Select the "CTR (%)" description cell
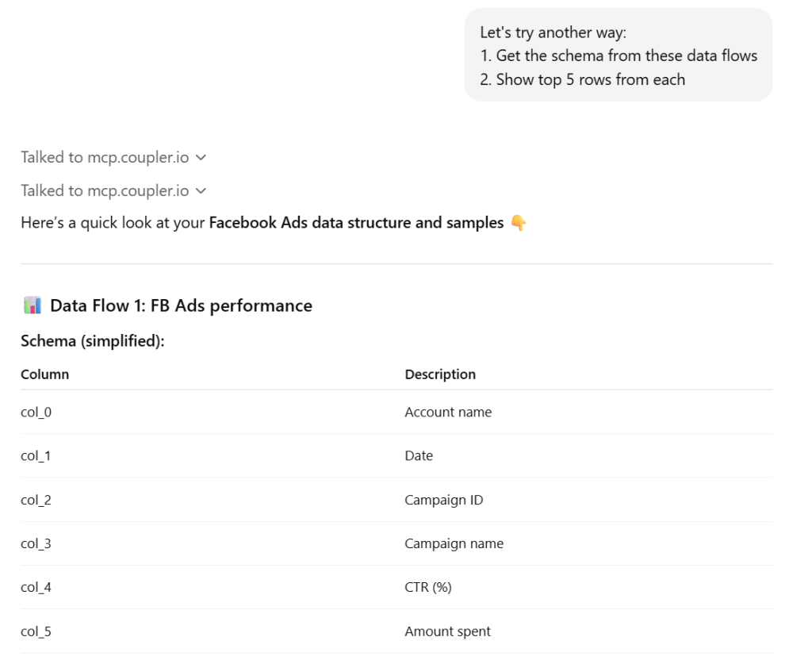The width and height of the screenshot is (812, 660). (428, 588)
